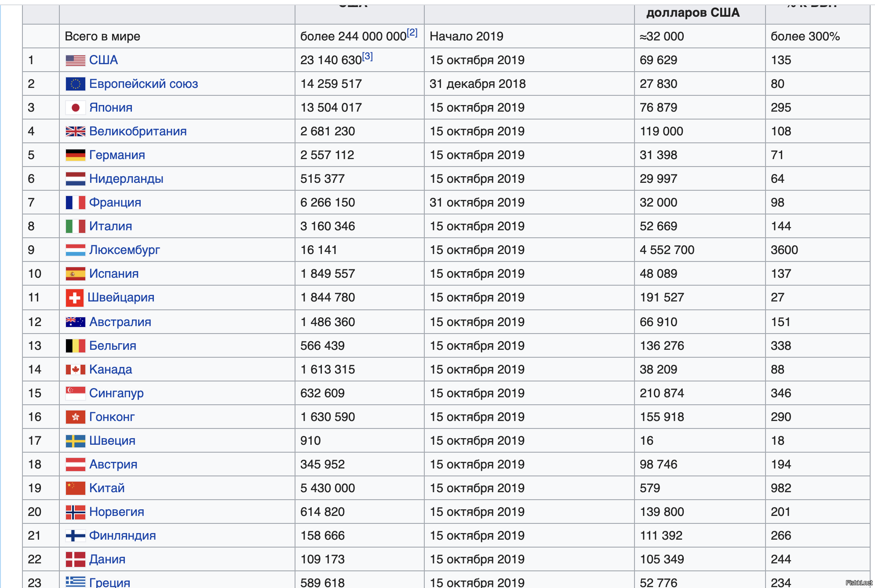Click the Japan flag icon
This screenshot has height=588, width=875.
[75, 108]
